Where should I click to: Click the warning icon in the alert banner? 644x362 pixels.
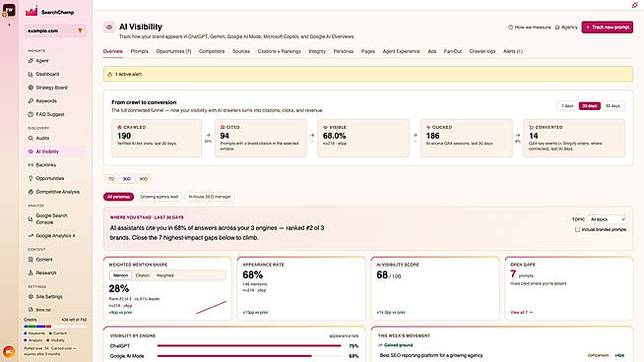(109, 75)
